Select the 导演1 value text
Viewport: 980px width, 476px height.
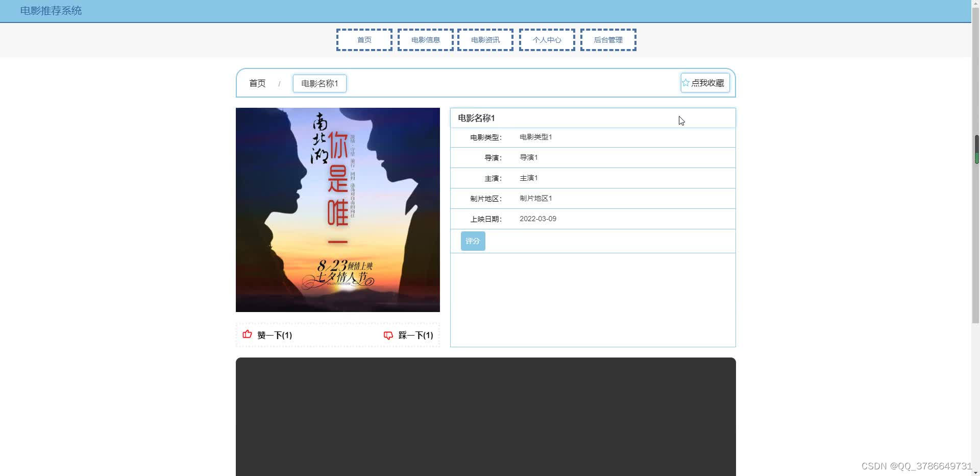click(x=529, y=157)
